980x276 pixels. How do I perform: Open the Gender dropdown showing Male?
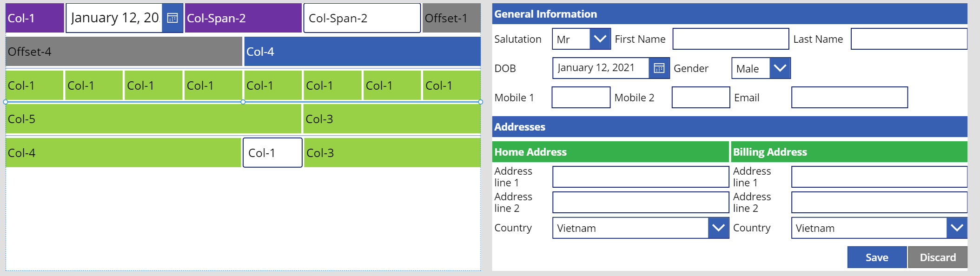pyautogui.click(x=780, y=68)
